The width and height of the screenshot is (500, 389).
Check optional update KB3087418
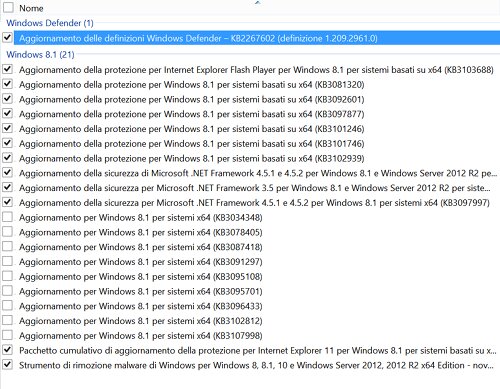coord(8,246)
